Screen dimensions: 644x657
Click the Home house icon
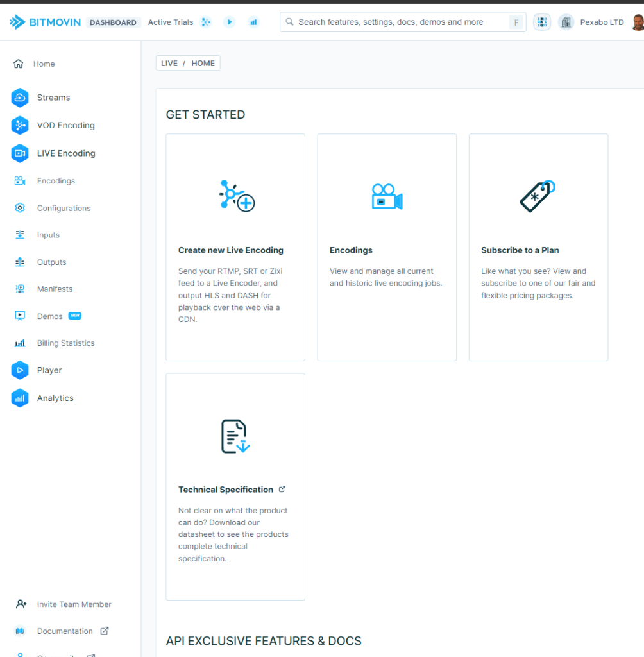pyautogui.click(x=19, y=64)
